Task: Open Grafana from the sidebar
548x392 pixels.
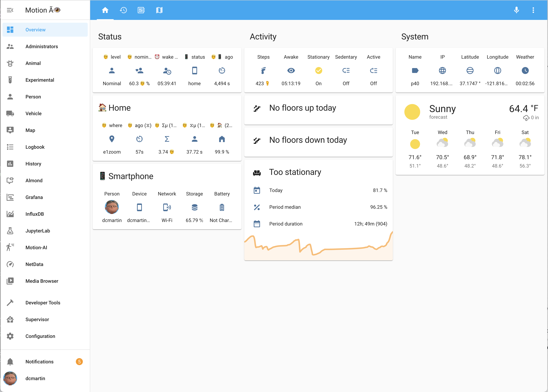Action: point(34,197)
